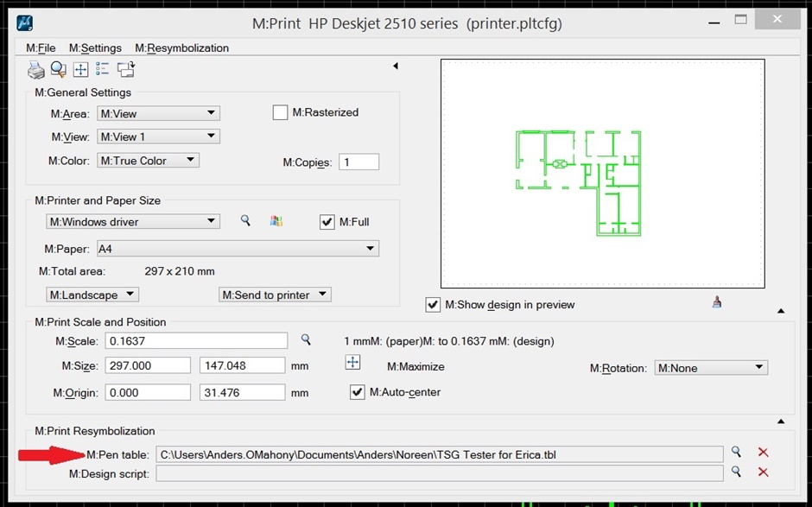
Task: Browse for Design script file
Action: [x=736, y=472]
